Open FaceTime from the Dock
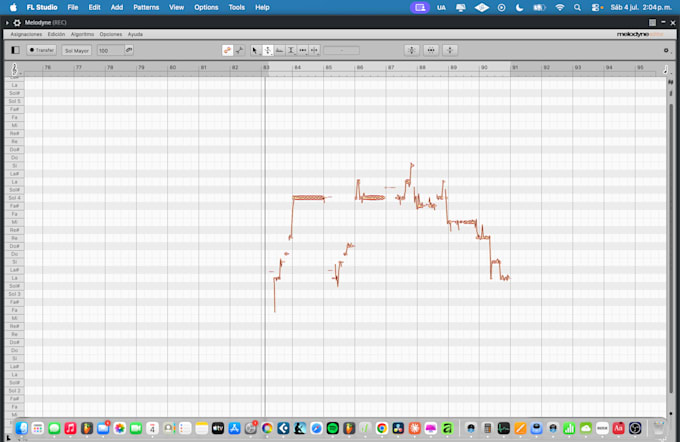 [x=136, y=429]
